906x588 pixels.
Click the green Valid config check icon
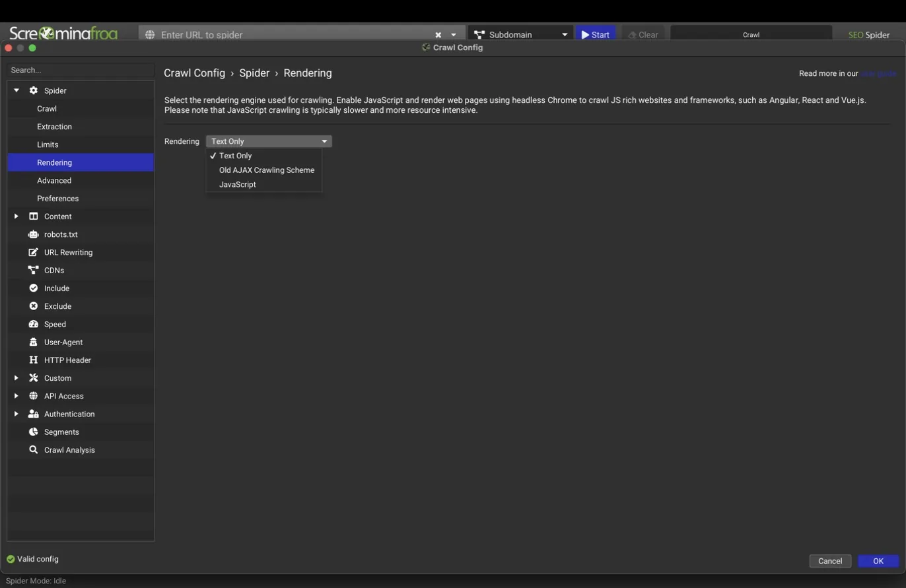[11, 559]
